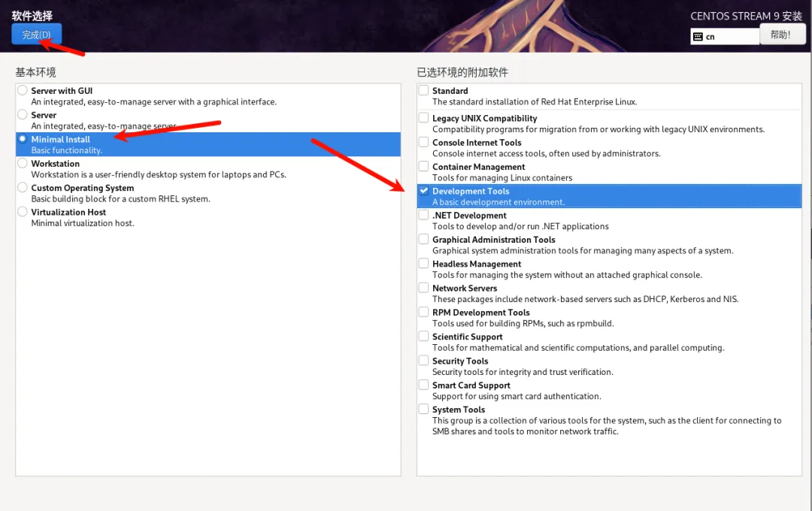Enable Container Management checkbox
This screenshot has width=812, height=511.
423,166
